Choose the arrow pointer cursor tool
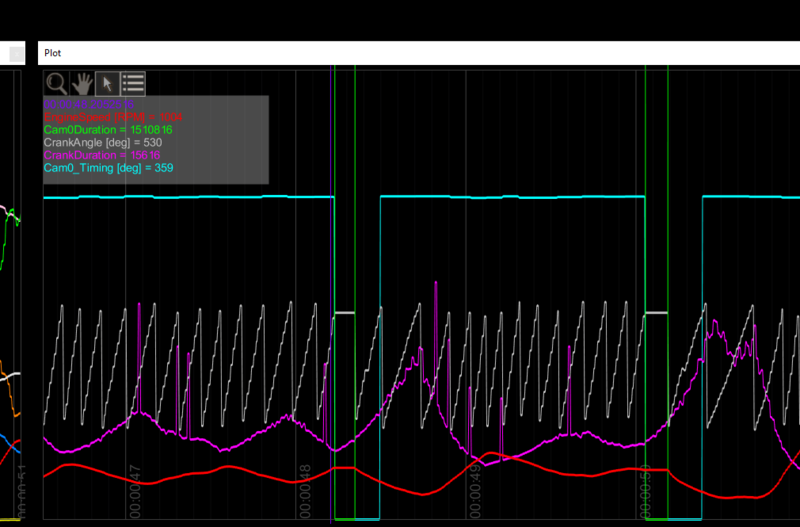 pos(107,83)
